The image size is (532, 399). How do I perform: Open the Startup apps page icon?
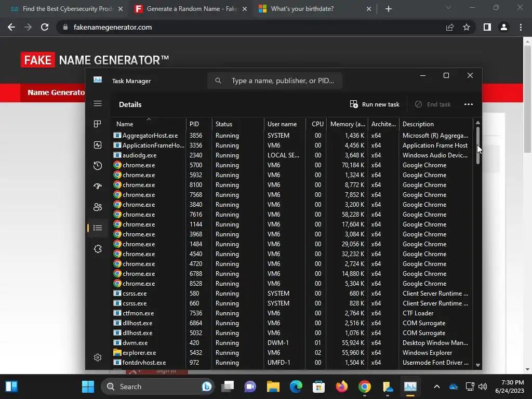[x=98, y=187]
